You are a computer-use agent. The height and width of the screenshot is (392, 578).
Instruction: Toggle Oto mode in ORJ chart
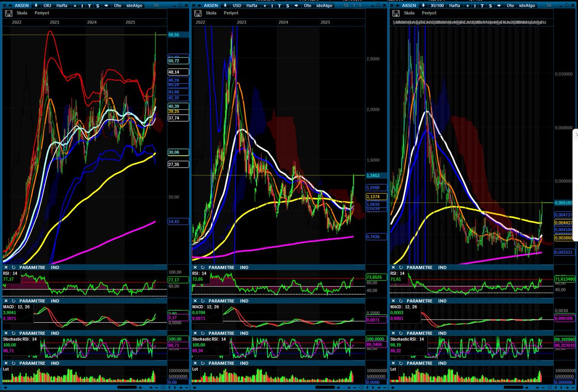click(118, 5)
